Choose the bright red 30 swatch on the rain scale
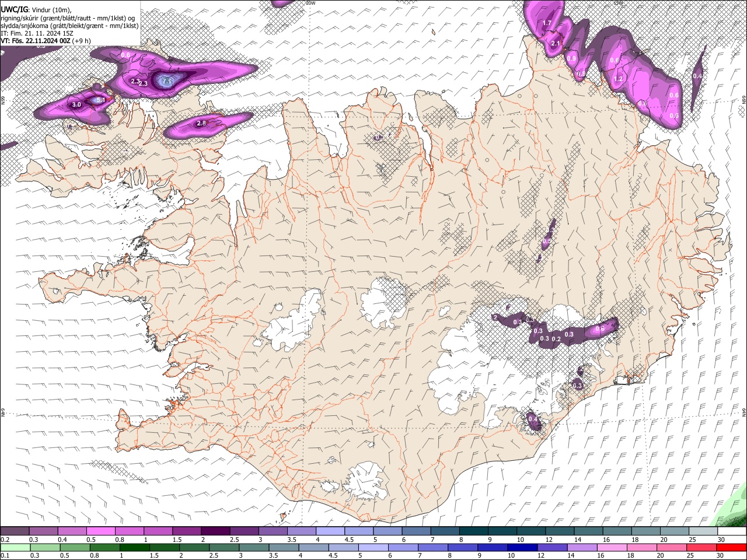This screenshot has height=560, width=747. [x=731, y=547]
